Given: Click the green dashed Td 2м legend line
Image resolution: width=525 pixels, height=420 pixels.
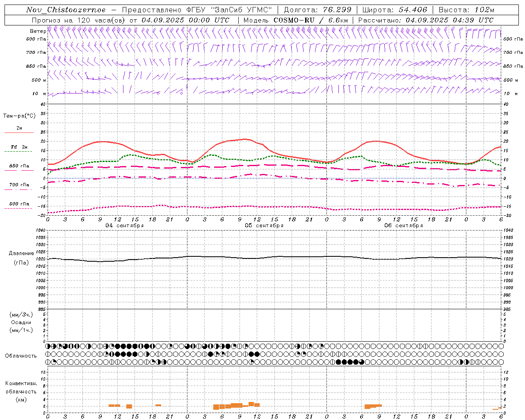Looking at the screenshot, I should click(18, 151).
